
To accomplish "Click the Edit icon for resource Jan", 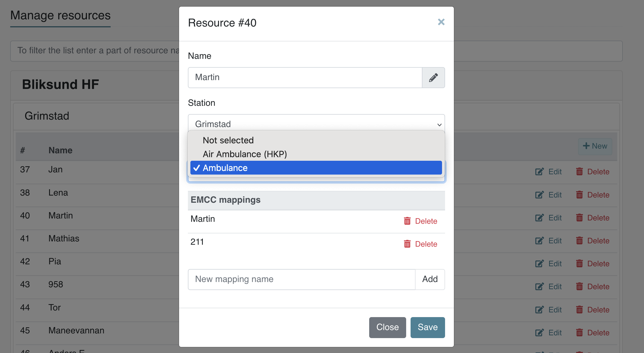I will click(540, 170).
